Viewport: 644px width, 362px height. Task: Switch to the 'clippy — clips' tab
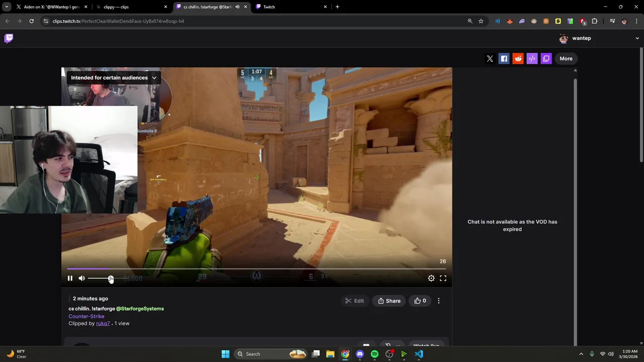coord(131,7)
